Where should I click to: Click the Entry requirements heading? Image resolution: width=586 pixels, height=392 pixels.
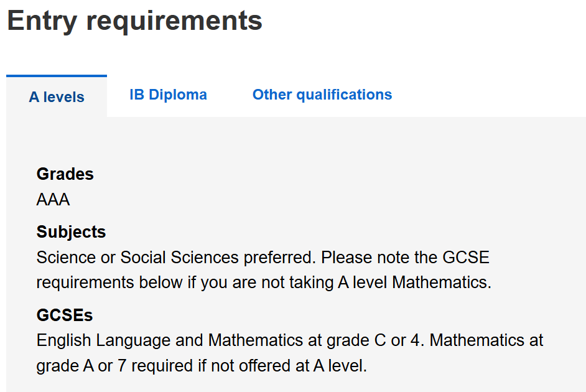pos(134,21)
